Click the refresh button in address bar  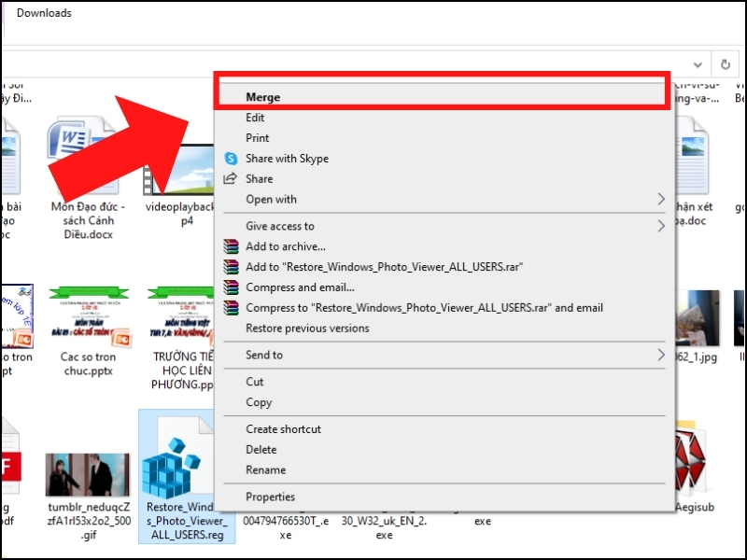726,64
